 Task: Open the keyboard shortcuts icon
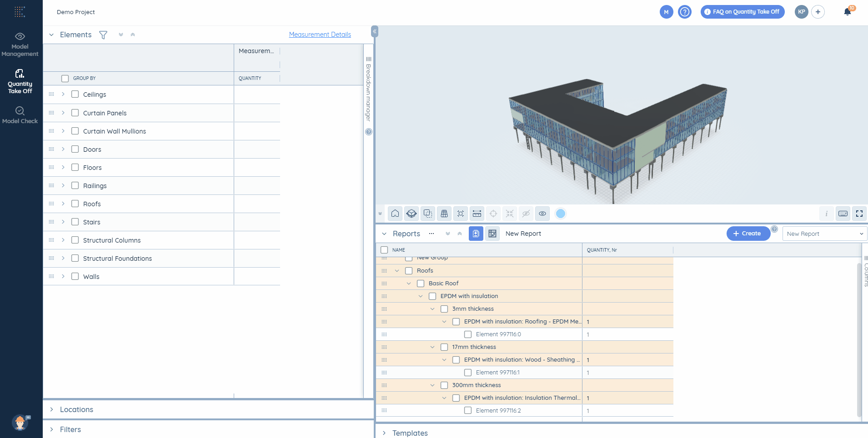(843, 214)
